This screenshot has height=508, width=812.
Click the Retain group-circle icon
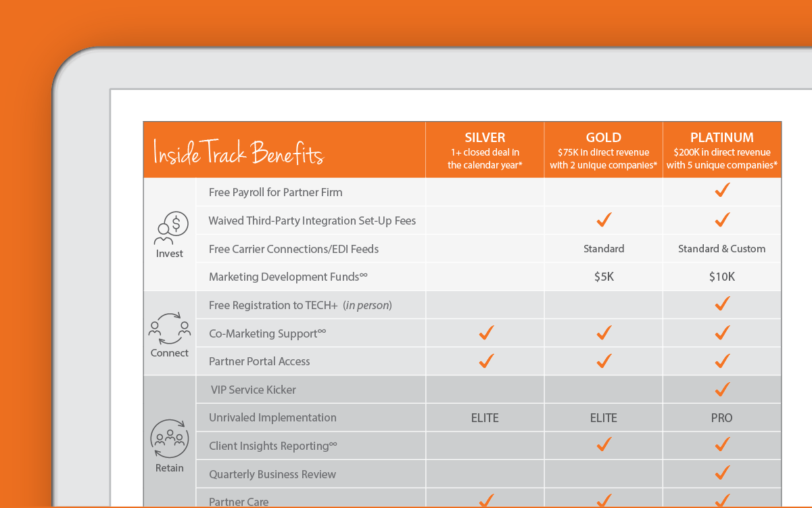click(170, 439)
